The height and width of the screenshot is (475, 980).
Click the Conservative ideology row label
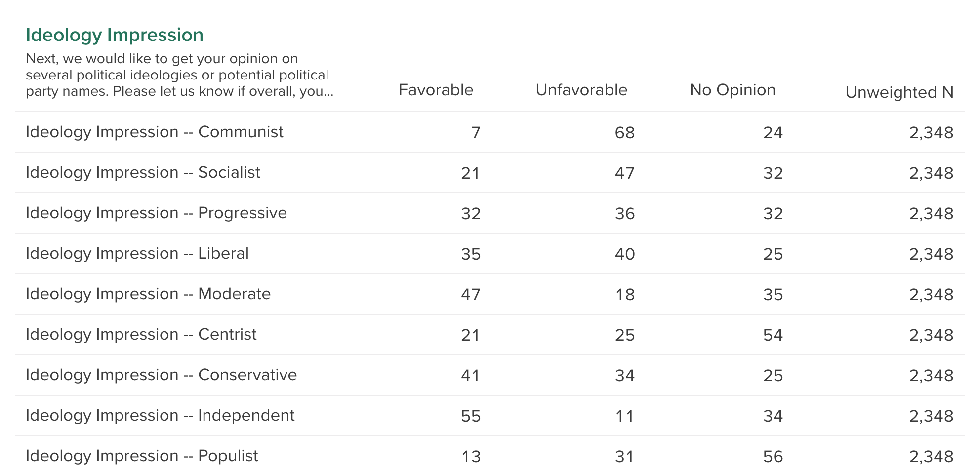point(161,375)
